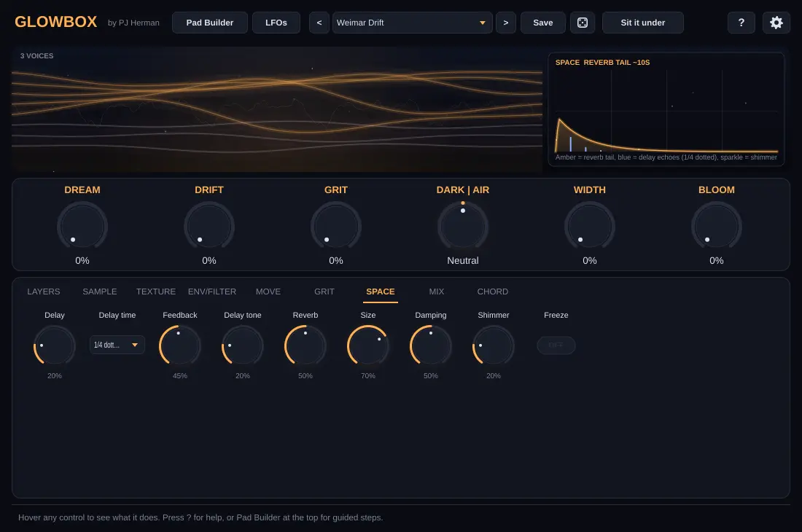
Task: Click the Size knob at 70%
Action: coord(368,346)
